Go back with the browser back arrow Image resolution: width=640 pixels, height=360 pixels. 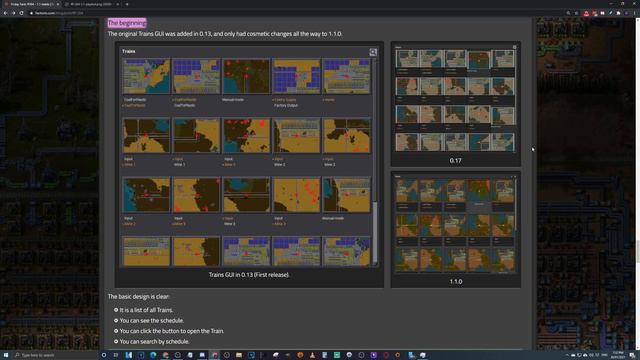coord(5,13)
